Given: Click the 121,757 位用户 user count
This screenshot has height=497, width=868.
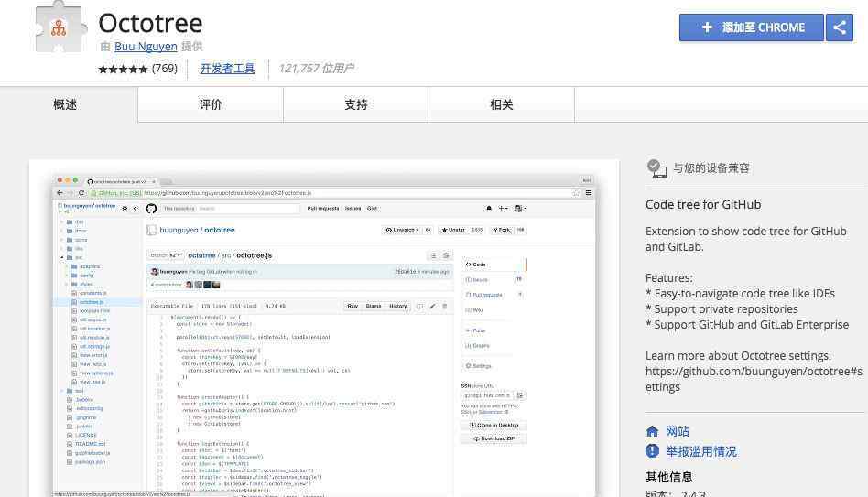Looking at the screenshot, I should coord(317,69).
